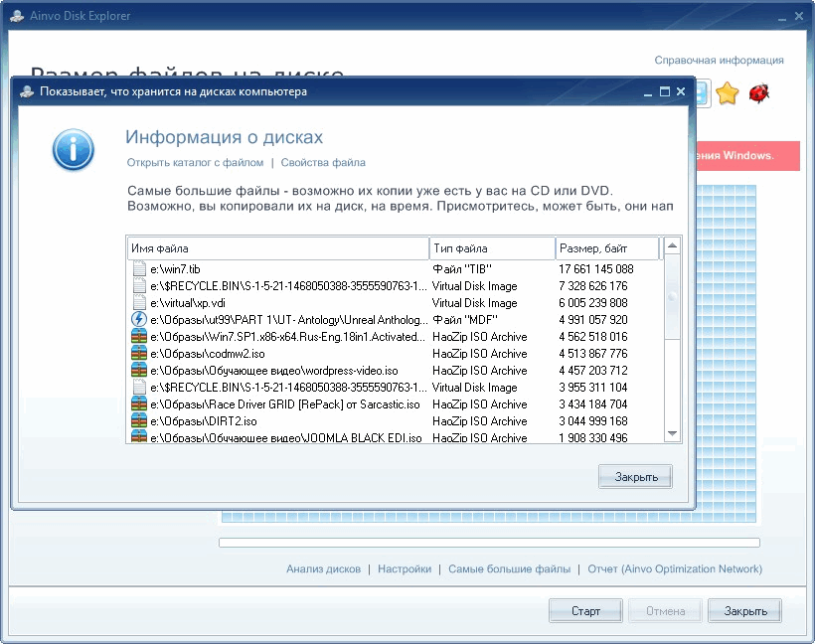Open the "Справочная информация" help link

(719, 61)
